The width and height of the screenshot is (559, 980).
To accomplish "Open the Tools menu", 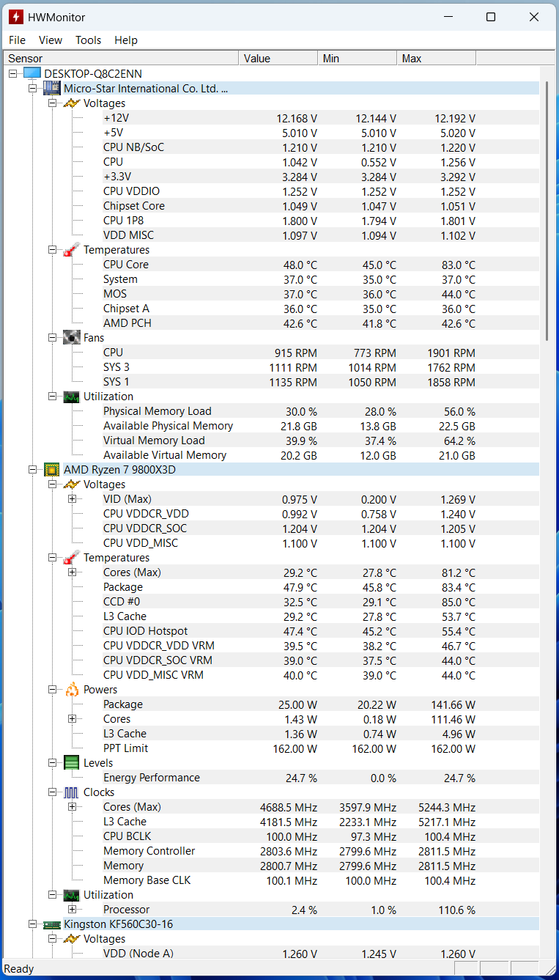I will 89,40.
